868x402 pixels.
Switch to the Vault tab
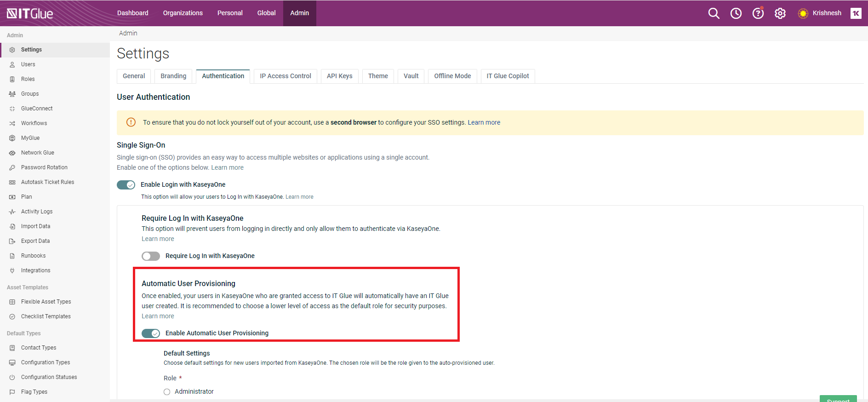411,76
